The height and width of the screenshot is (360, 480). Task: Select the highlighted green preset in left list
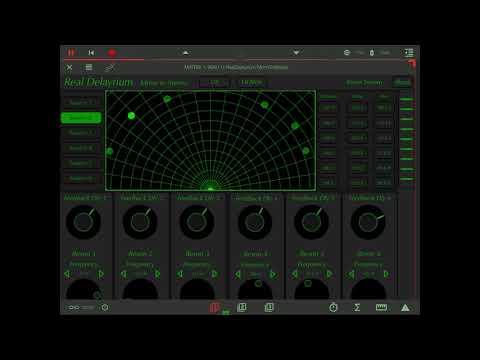click(x=81, y=117)
